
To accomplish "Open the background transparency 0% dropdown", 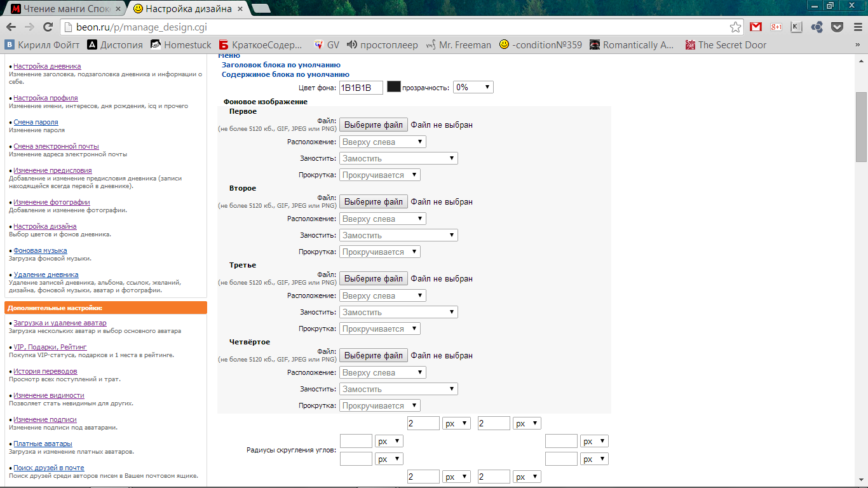I will pyautogui.click(x=473, y=88).
